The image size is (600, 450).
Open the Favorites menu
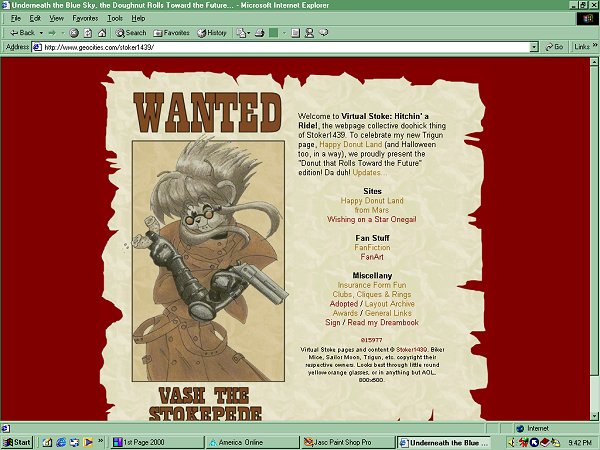(85, 18)
